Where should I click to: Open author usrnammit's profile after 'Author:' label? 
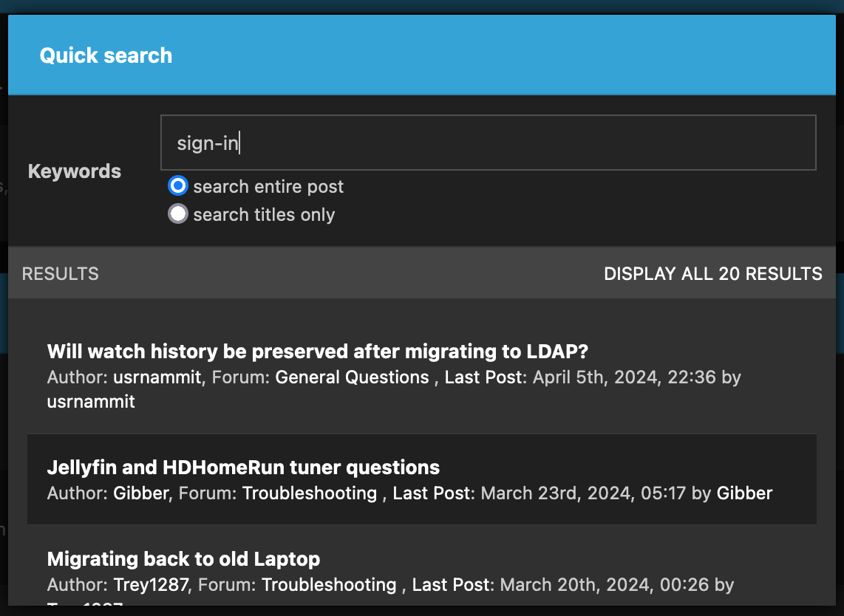(157, 377)
